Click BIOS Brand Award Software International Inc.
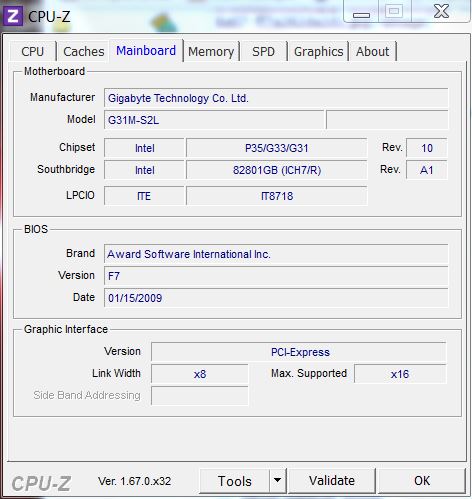Viewport: 472px width, 499px height. [276, 254]
